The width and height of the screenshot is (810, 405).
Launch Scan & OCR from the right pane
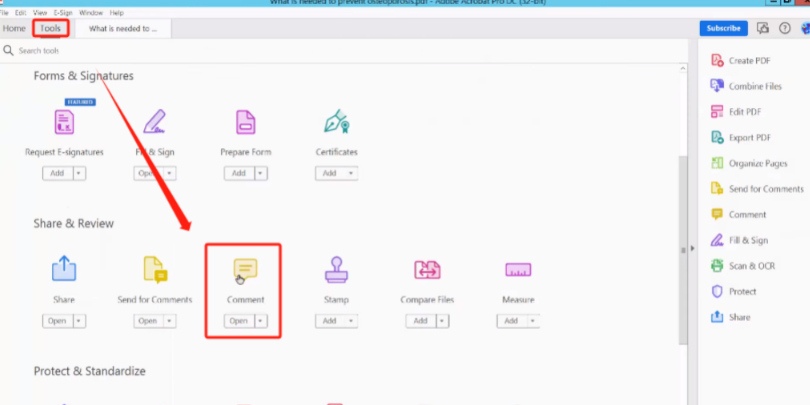743,266
